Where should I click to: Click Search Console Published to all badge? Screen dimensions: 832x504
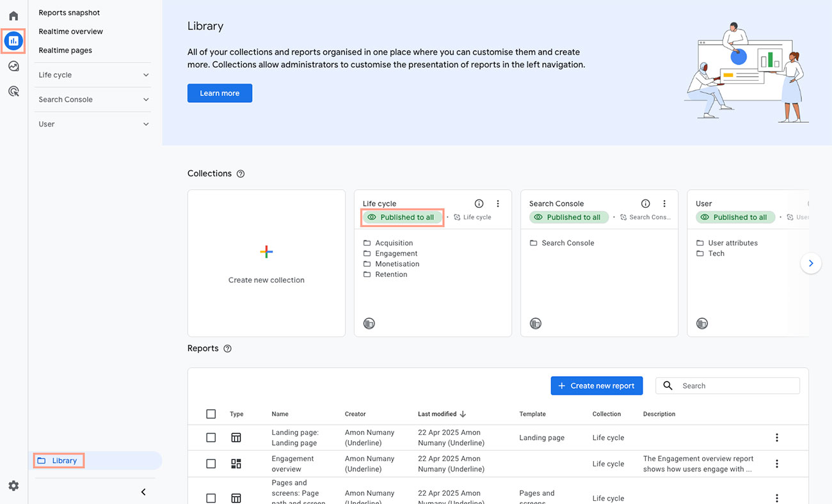pos(568,217)
